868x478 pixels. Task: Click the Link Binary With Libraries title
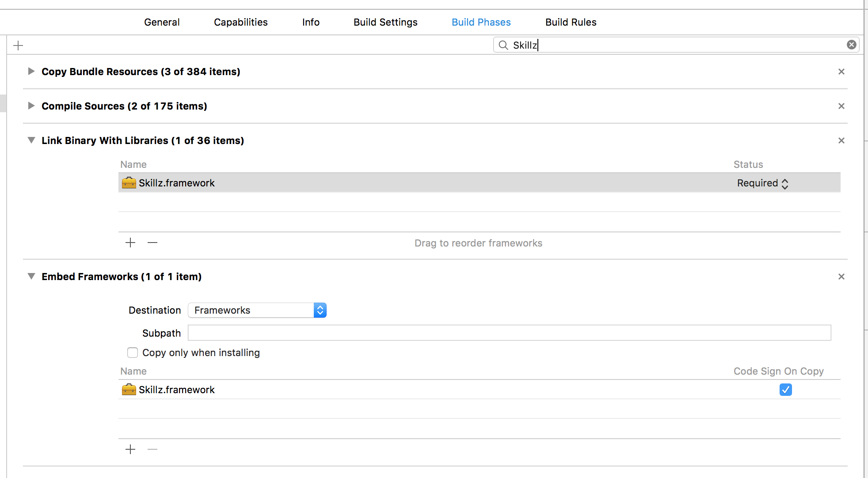pyautogui.click(x=143, y=140)
